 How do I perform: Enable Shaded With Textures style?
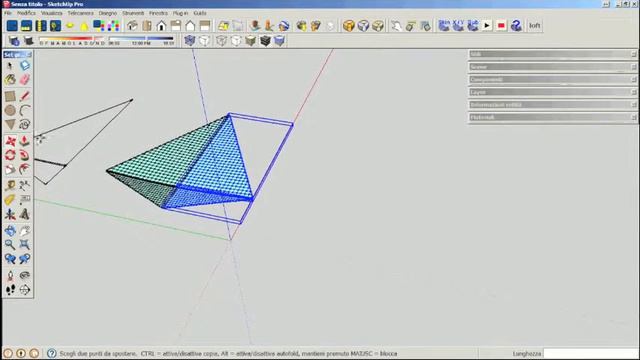tap(265, 40)
